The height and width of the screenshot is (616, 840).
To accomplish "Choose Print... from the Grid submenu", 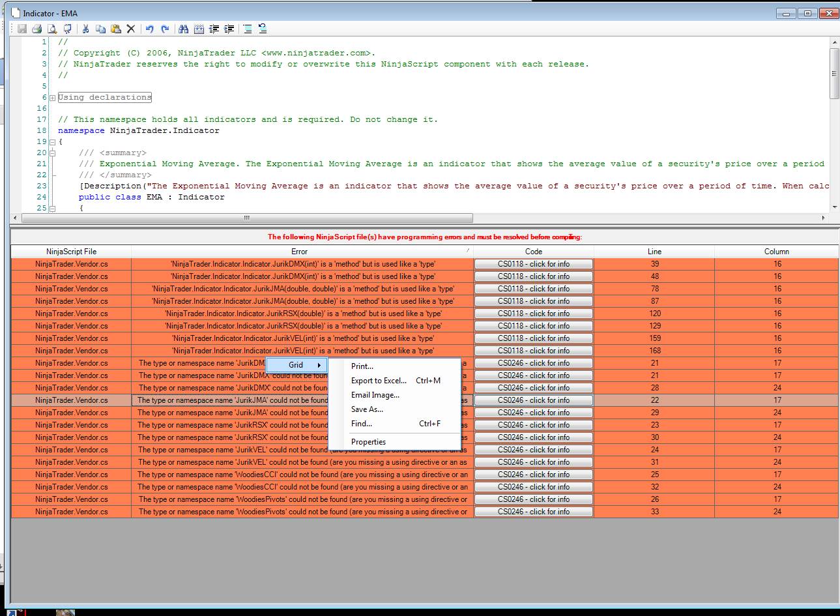I will pyautogui.click(x=395, y=366).
